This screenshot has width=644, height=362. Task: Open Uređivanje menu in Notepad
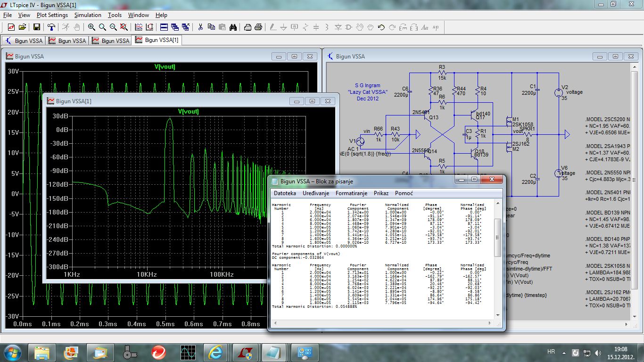click(316, 193)
